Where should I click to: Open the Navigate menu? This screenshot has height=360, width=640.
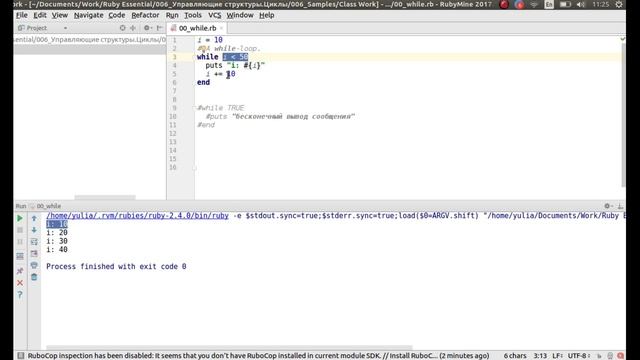coord(89,15)
